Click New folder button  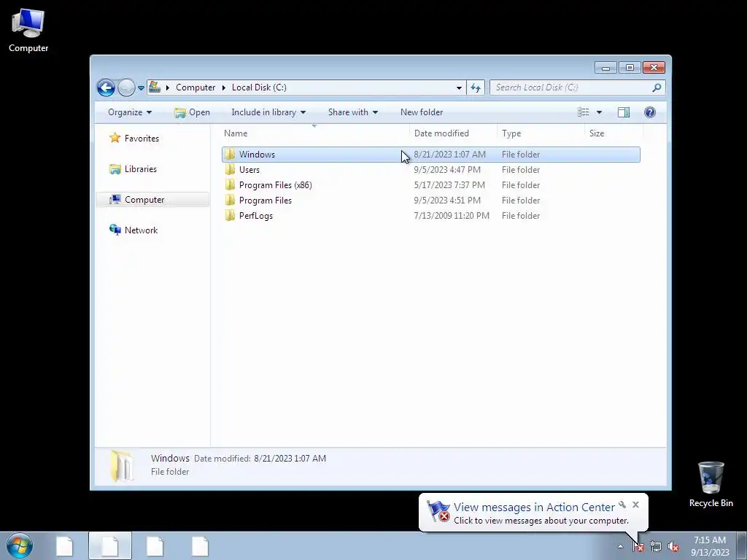click(x=422, y=112)
